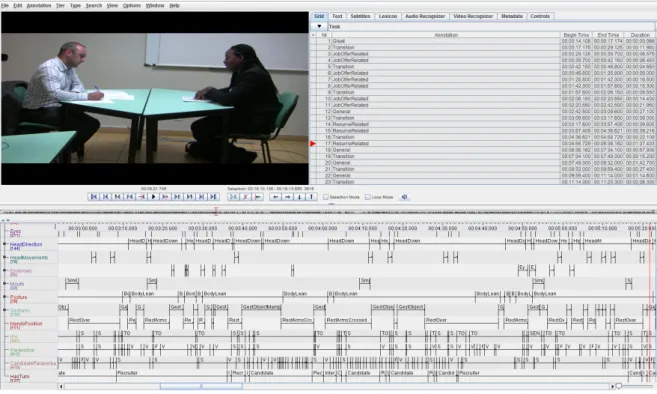Go to previous annotation (left arrow)
The image size is (657, 394).
pos(275,197)
